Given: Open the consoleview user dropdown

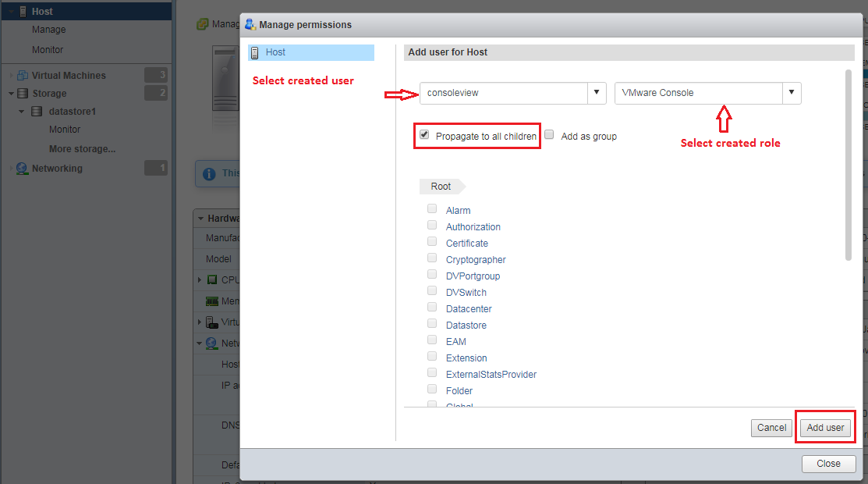Looking at the screenshot, I should pyautogui.click(x=597, y=93).
